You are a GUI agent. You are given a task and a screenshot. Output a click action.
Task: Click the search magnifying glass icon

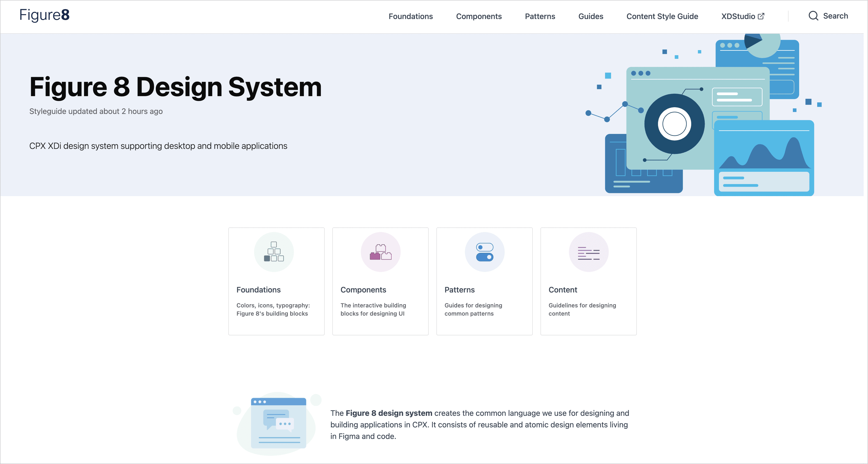(813, 16)
